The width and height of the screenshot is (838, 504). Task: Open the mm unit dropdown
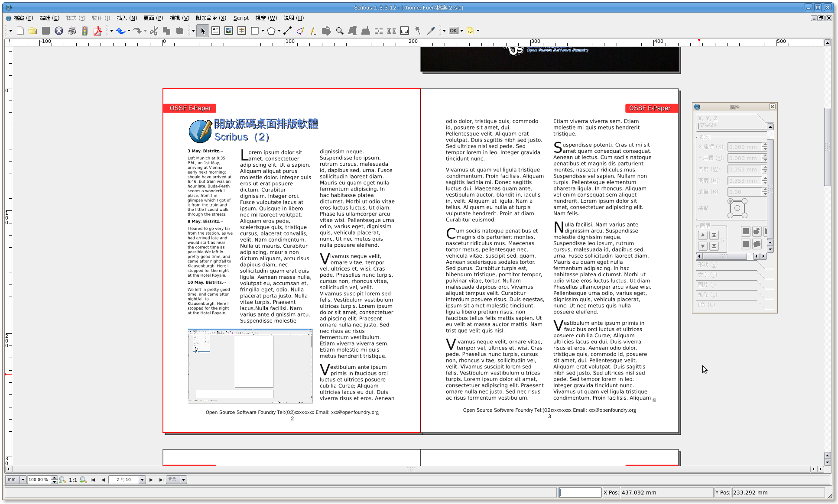point(23,480)
